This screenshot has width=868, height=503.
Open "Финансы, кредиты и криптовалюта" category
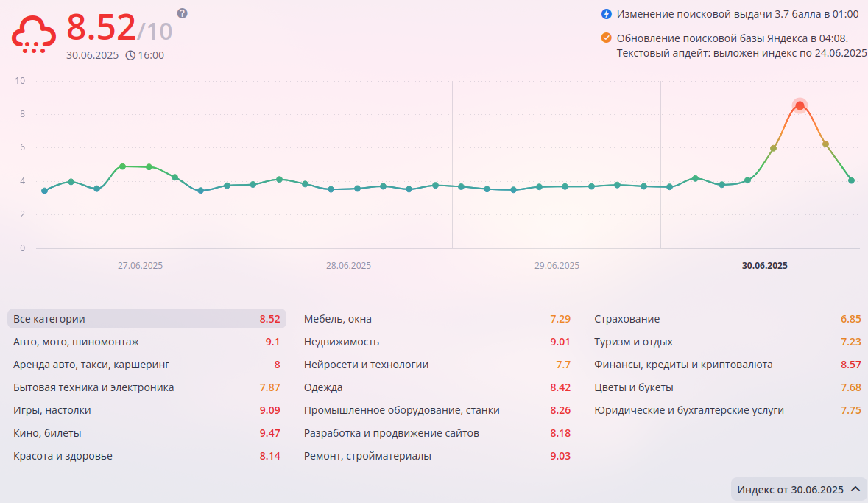click(x=683, y=365)
